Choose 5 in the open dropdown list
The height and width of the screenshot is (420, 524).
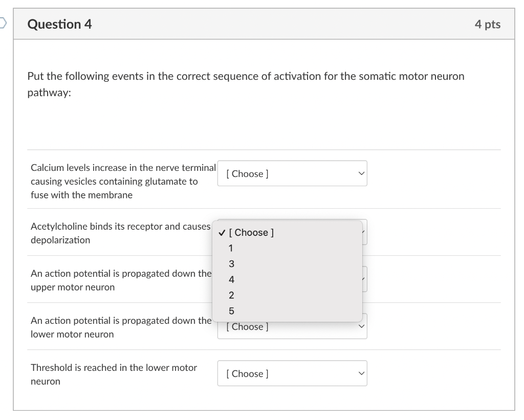(231, 311)
